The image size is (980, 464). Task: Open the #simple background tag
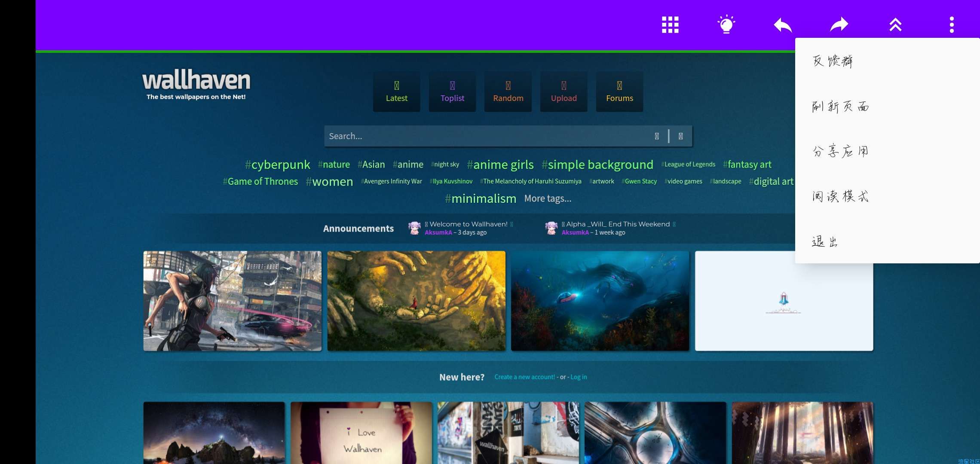point(597,165)
